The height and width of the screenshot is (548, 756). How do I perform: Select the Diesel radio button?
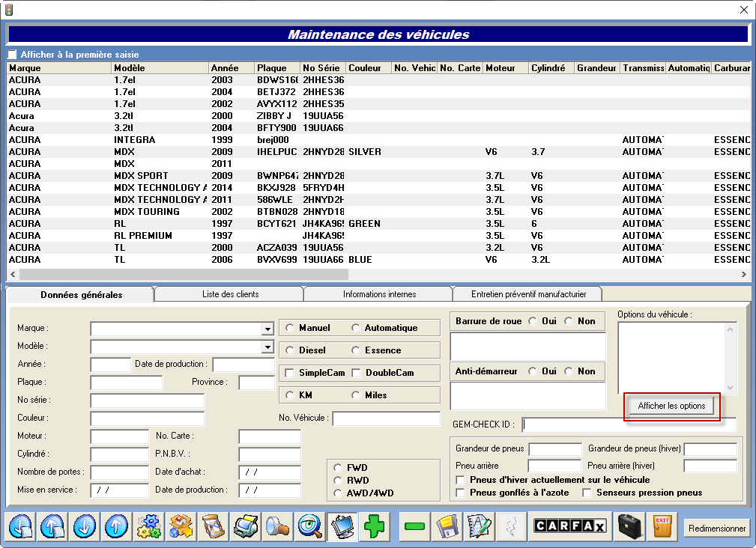click(x=290, y=350)
